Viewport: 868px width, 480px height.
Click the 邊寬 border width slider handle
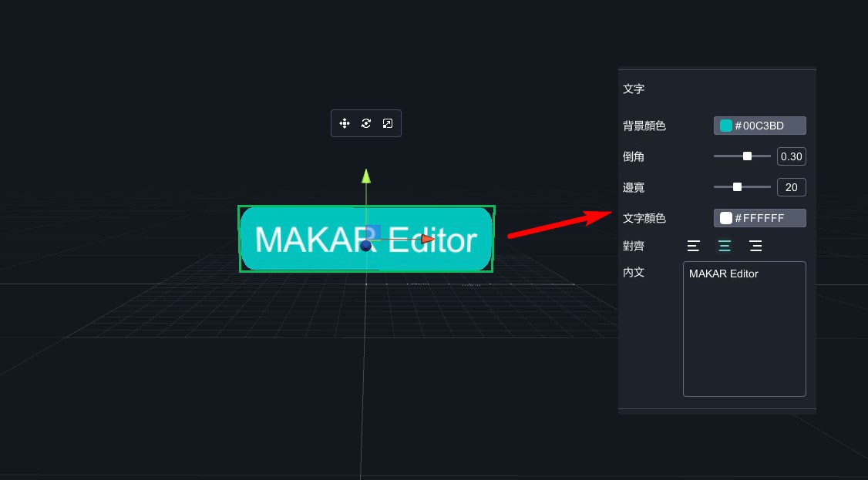[737, 187]
